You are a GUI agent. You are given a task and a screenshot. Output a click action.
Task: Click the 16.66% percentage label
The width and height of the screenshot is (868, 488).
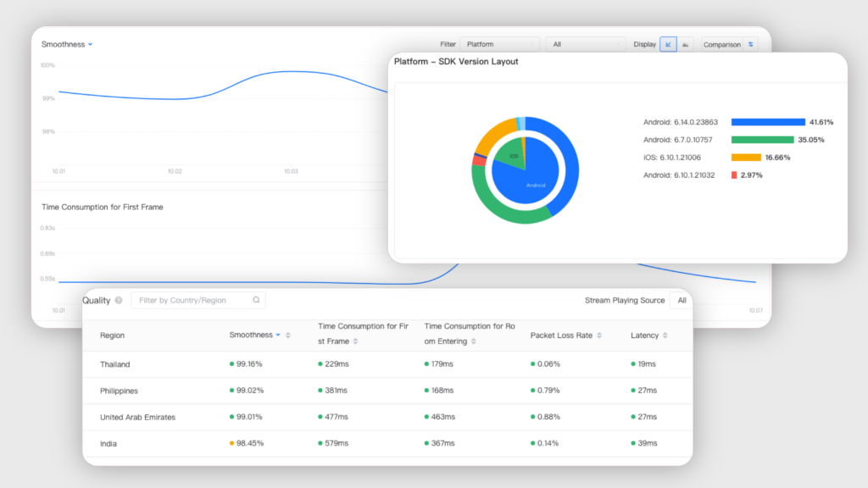(x=778, y=157)
